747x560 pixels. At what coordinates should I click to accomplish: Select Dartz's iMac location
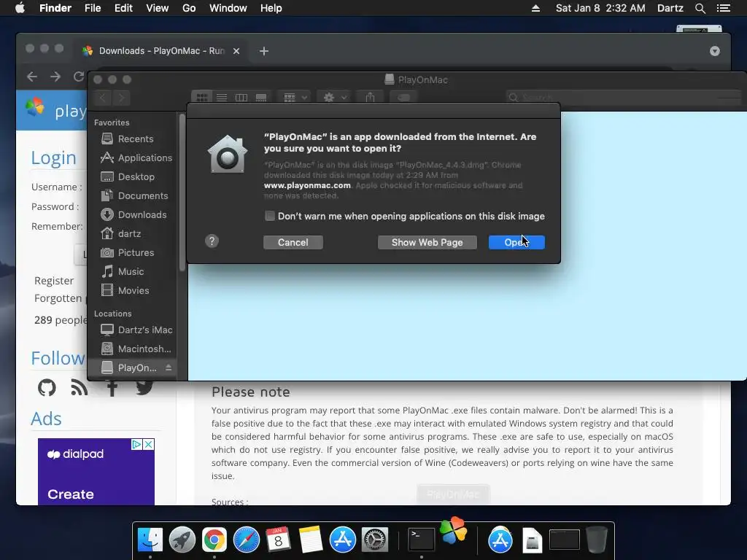point(136,330)
